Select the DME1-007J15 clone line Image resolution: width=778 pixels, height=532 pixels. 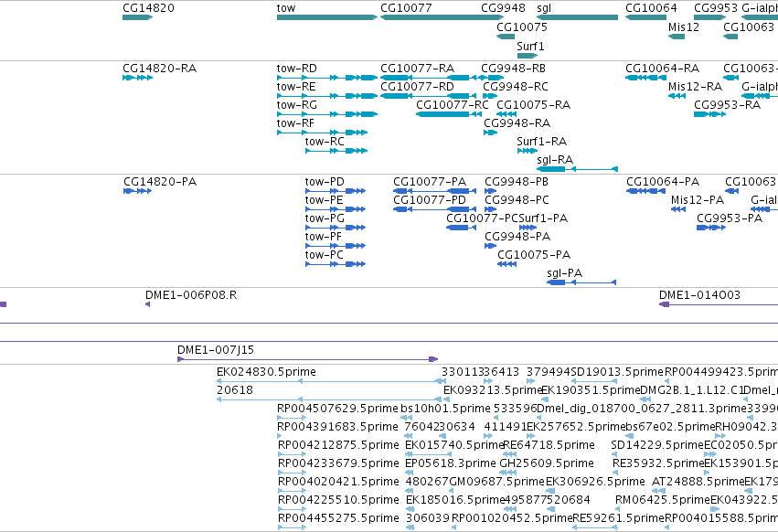(x=307, y=359)
